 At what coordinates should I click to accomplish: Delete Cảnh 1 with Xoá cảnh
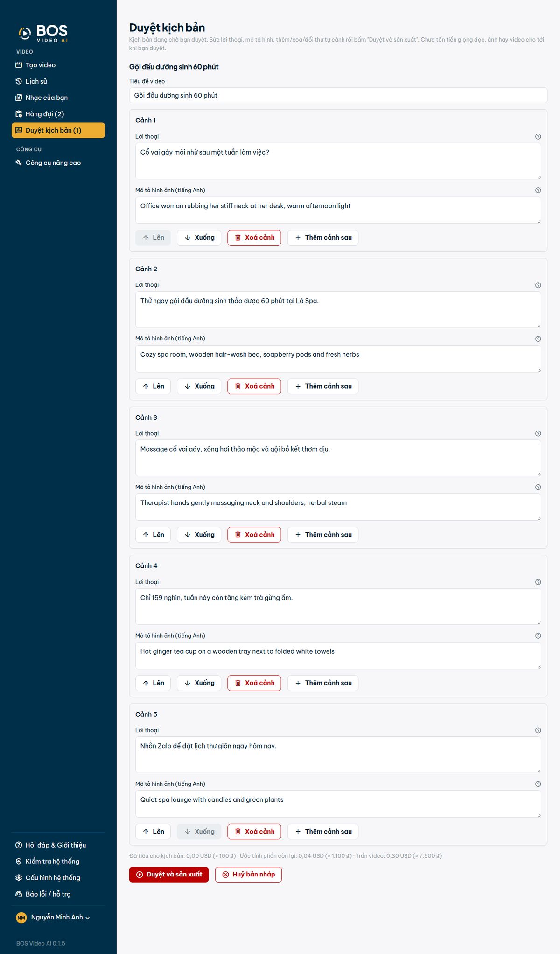[254, 238]
